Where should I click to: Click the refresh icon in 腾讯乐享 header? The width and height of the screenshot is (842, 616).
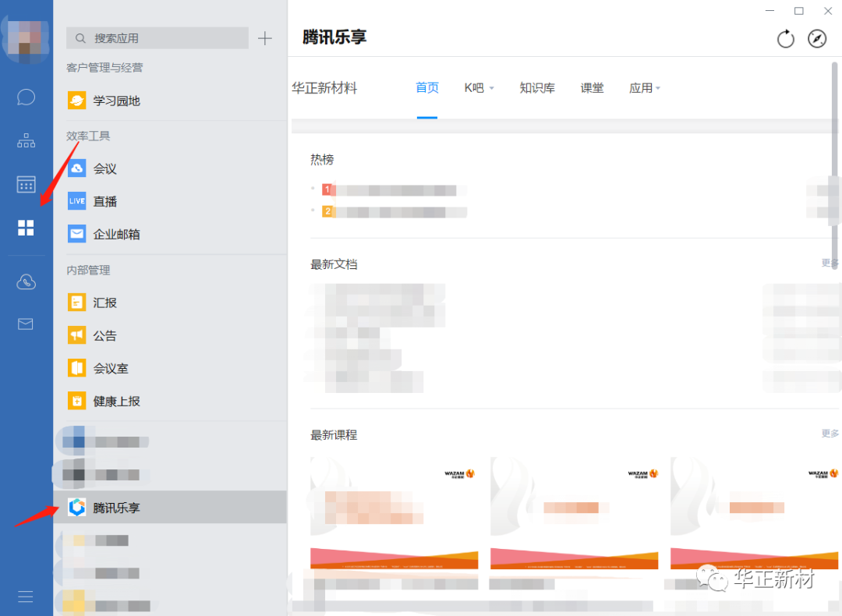click(x=786, y=39)
